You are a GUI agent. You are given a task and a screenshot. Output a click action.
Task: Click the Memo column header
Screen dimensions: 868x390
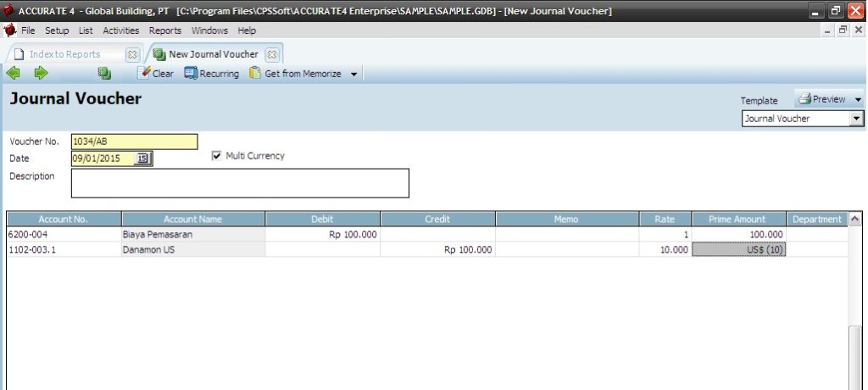567,219
